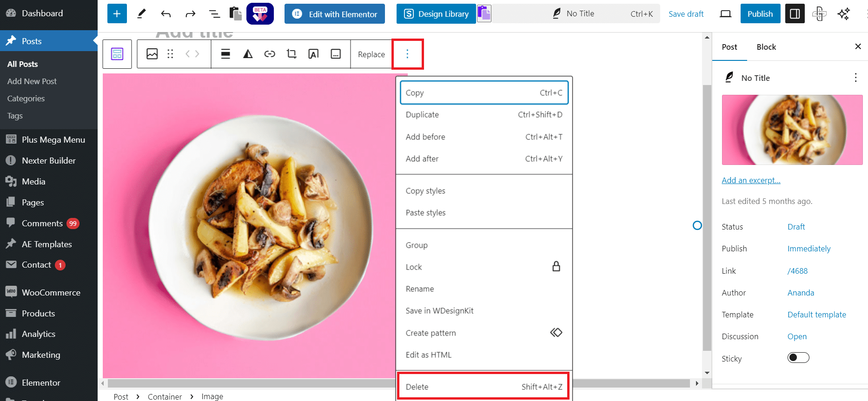
Task: Select Save in WDesignKit entry
Action: pyautogui.click(x=484, y=311)
